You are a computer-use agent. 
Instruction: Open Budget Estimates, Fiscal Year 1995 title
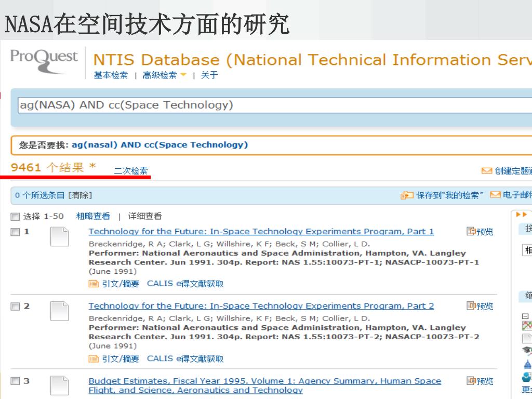click(264, 385)
